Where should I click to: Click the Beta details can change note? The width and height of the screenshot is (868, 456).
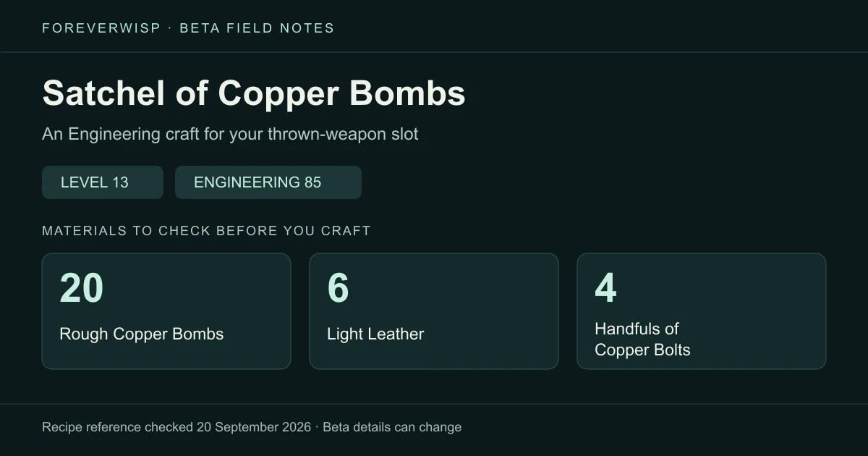[392, 427]
